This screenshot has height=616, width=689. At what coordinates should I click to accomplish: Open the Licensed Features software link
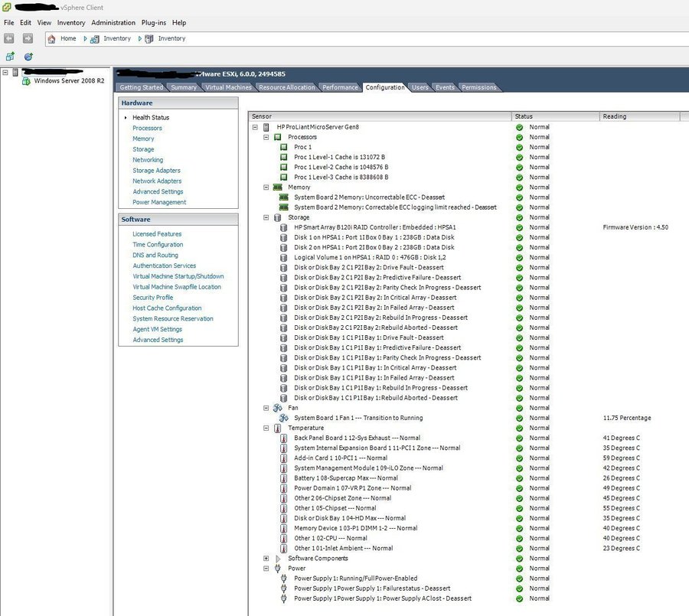pyautogui.click(x=157, y=234)
